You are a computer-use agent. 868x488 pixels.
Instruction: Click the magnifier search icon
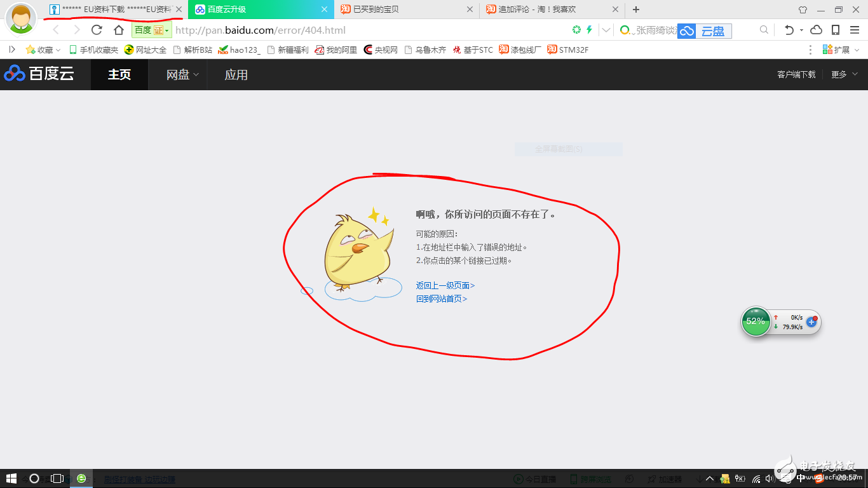point(764,30)
